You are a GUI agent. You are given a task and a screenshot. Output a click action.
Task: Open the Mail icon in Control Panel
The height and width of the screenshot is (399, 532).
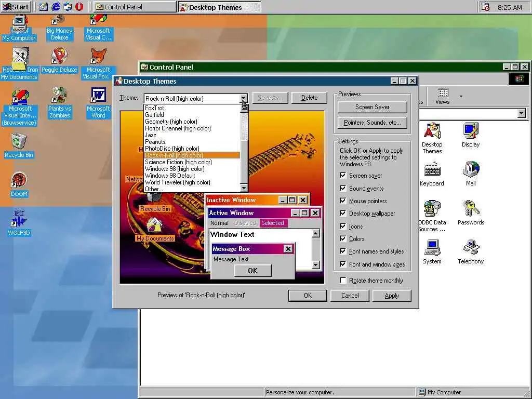(x=471, y=174)
